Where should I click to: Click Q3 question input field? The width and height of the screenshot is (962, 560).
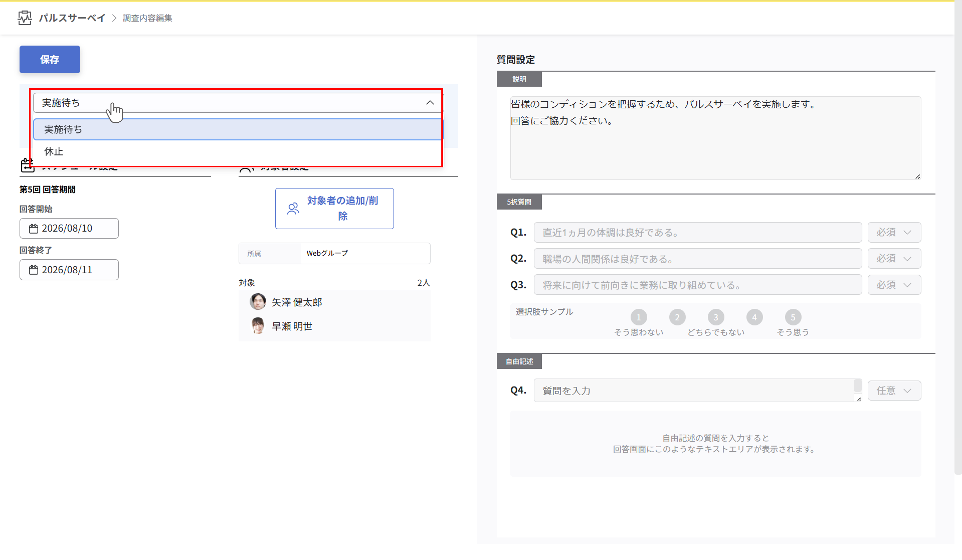click(x=698, y=285)
